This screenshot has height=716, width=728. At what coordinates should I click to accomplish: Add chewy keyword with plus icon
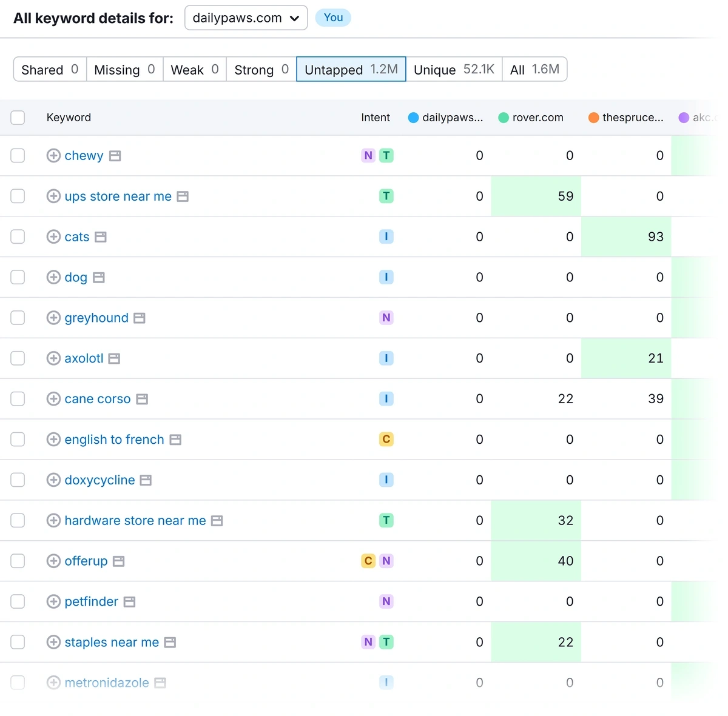(x=53, y=156)
